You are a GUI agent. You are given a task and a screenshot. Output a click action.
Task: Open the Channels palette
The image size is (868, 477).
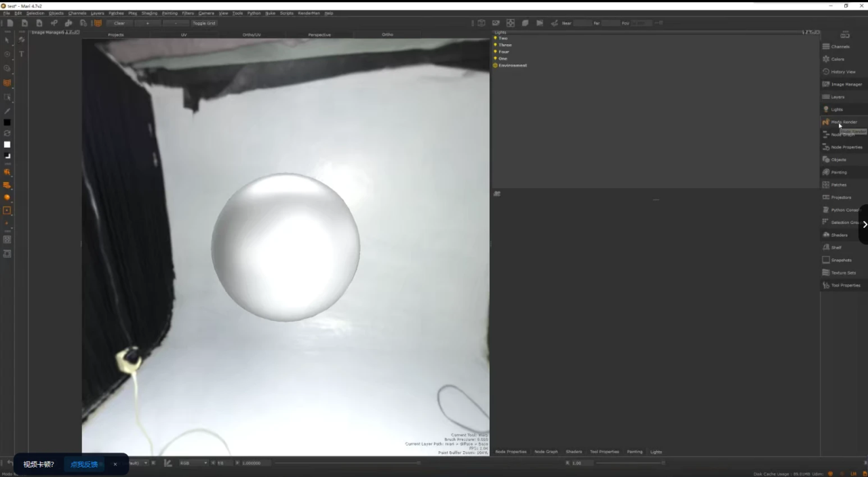point(841,47)
